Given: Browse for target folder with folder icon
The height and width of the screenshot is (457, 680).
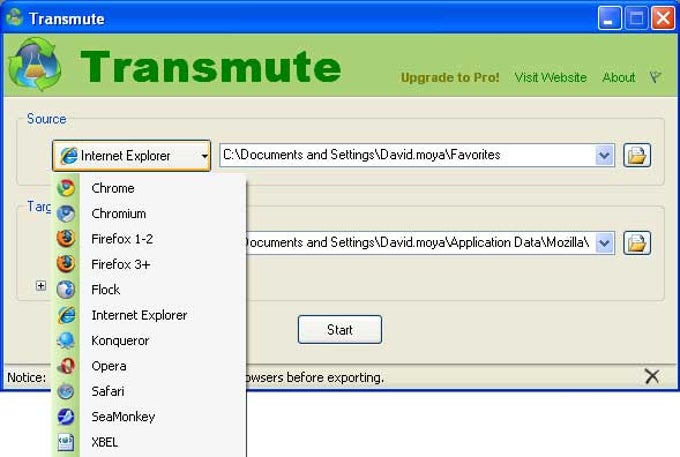Looking at the screenshot, I should click(637, 242).
